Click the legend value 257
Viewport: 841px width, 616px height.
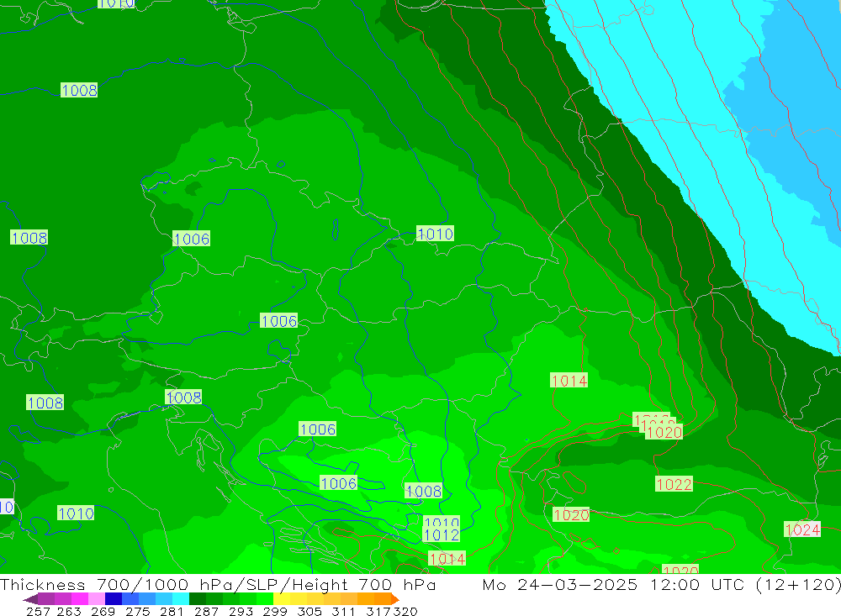[x=38, y=611]
